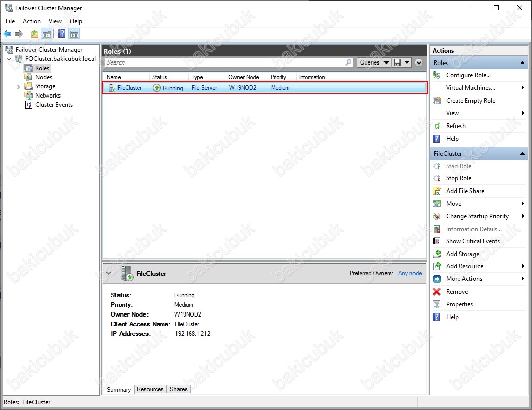Viewport: 532px width, 410px height.
Task: Click the Add Resource icon
Action: [x=437, y=266]
